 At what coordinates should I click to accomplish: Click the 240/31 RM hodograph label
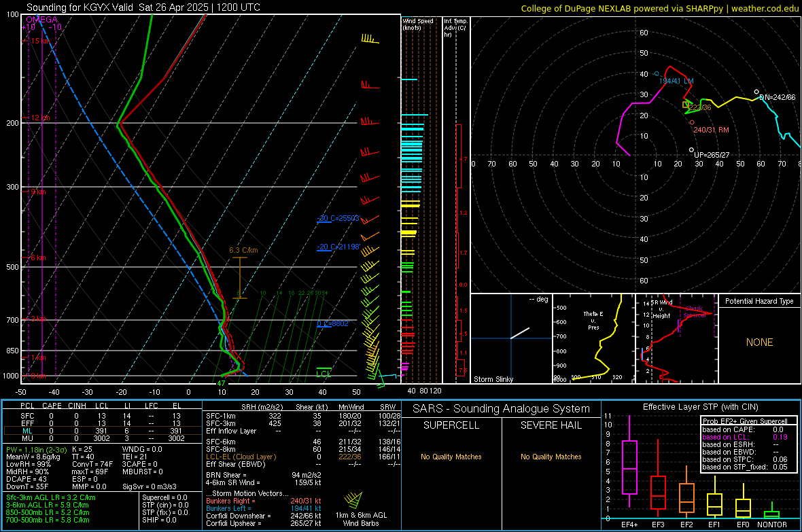(711, 130)
